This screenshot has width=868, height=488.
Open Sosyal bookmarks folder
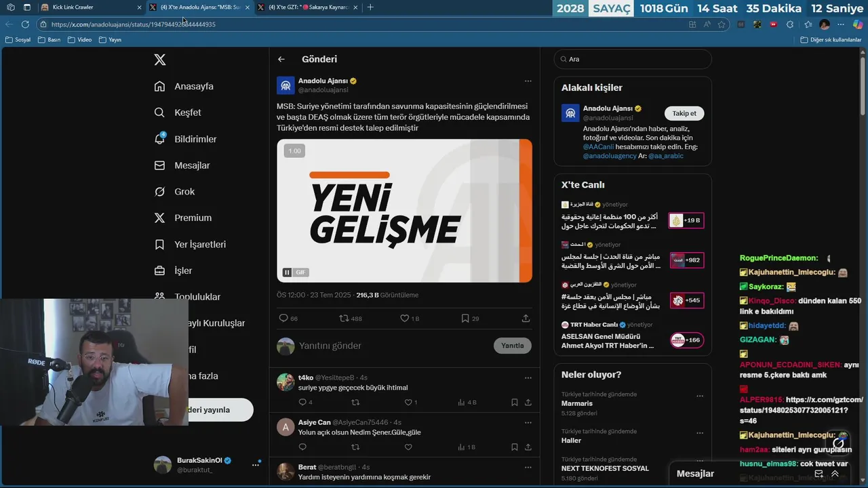(18, 40)
